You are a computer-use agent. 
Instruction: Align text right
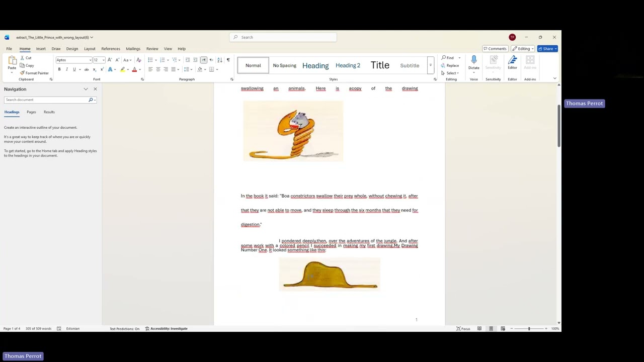point(166,69)
